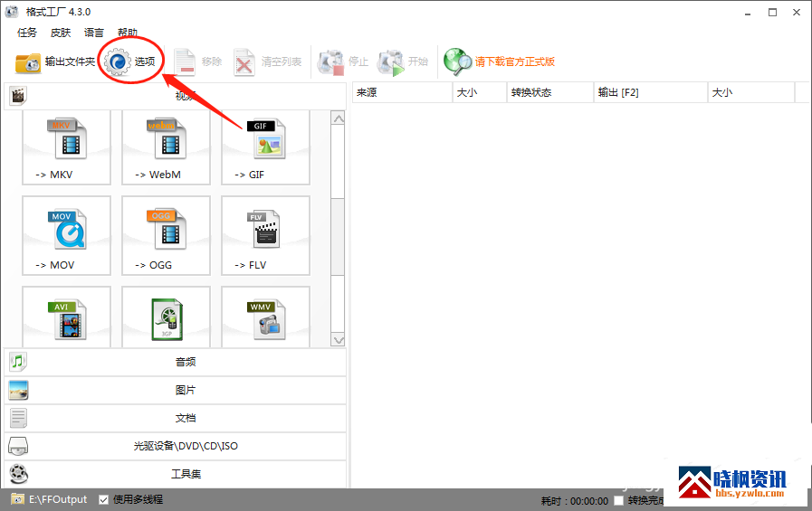
Task: Expand the 文档 document section
Action: tap(175, 418)
